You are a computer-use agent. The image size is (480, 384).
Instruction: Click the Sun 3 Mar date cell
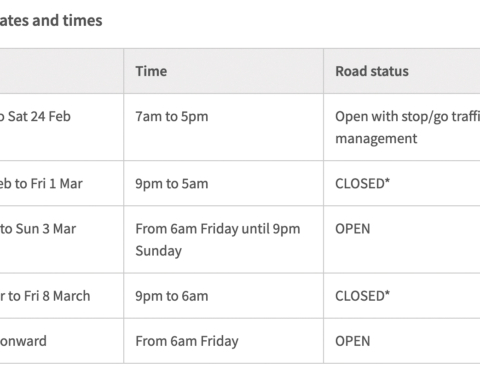(61, 239)
